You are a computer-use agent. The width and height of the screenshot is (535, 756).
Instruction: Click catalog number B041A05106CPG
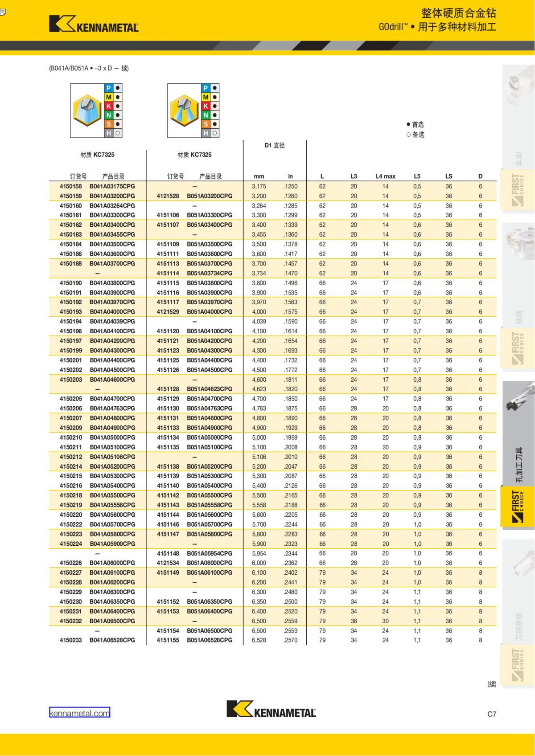112,457
